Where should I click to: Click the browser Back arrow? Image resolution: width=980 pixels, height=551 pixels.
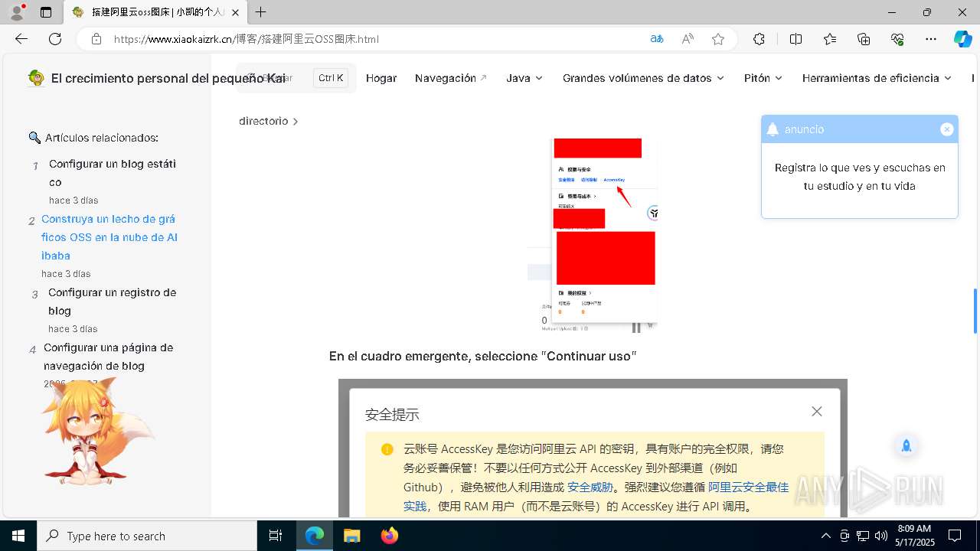pos(21,39)
